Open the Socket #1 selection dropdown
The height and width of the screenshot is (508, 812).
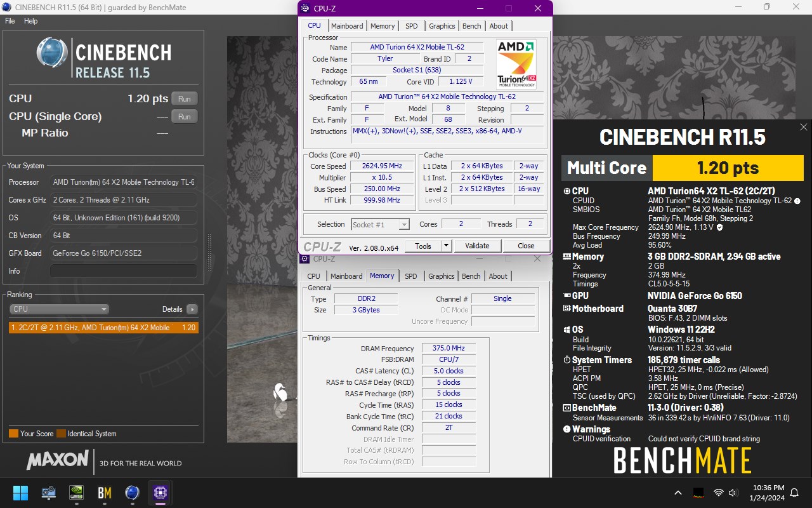point(381,224)
